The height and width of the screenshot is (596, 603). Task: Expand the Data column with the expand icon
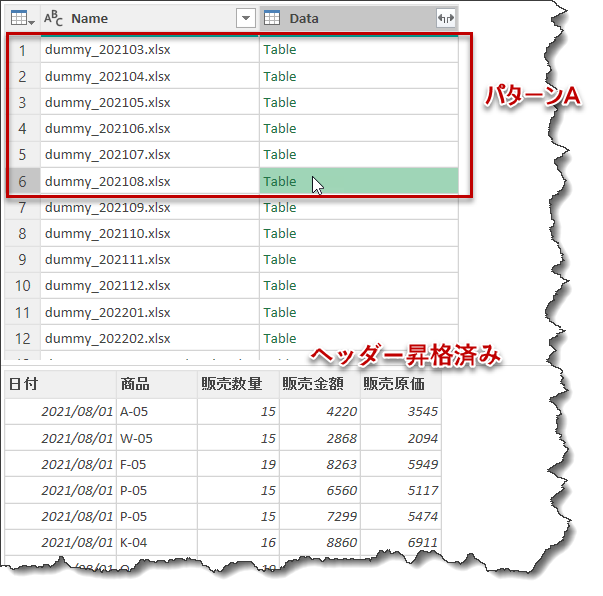pyautogui.click(x=446, y=18)
